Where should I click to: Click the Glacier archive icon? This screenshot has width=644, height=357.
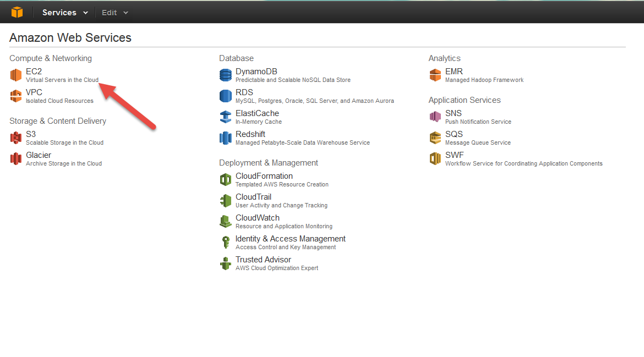click(15, 158)
